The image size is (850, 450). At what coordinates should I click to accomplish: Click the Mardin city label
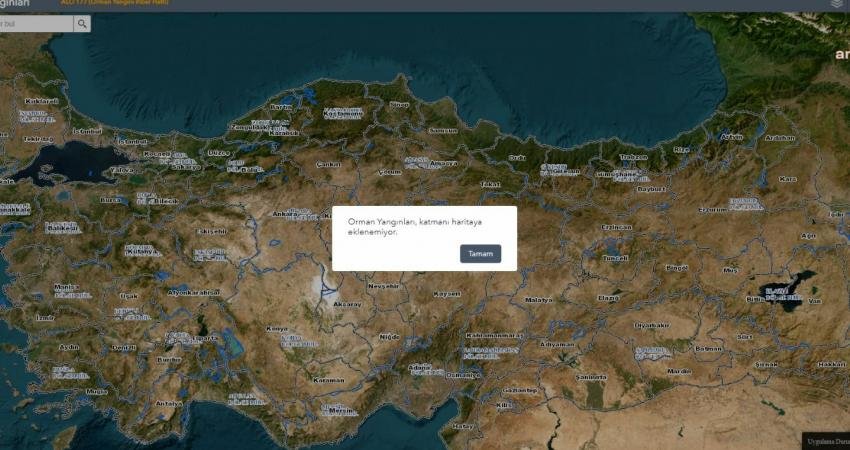pyautogui.click(x=679, y=371)
